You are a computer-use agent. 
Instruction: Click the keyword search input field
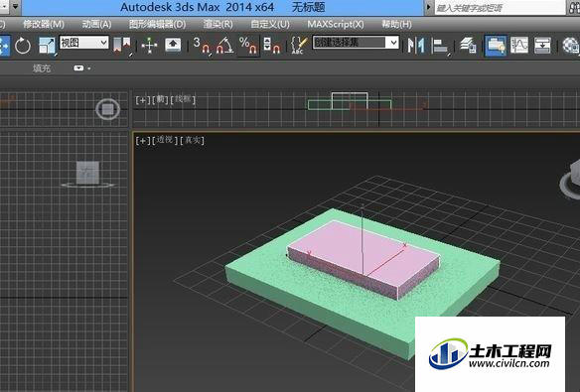[500, 8]
